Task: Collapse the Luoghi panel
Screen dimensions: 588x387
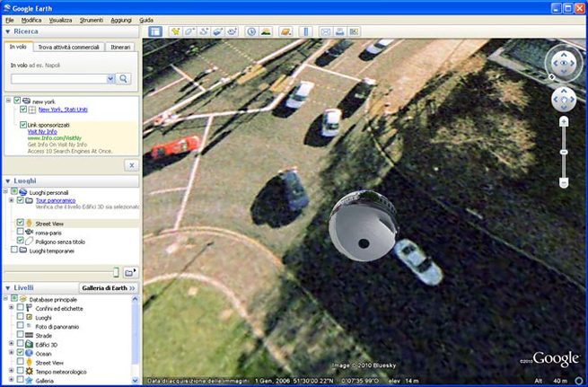Action: pos(7,181)
